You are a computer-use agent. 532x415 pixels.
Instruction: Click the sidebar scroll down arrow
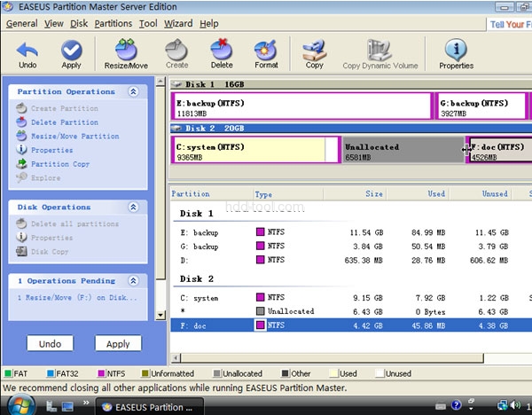click(x=160, y=315)
